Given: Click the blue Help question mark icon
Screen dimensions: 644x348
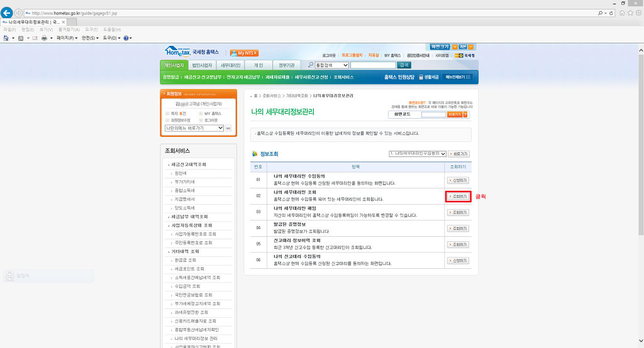Looking at the screenshot, I should (126, 38).
